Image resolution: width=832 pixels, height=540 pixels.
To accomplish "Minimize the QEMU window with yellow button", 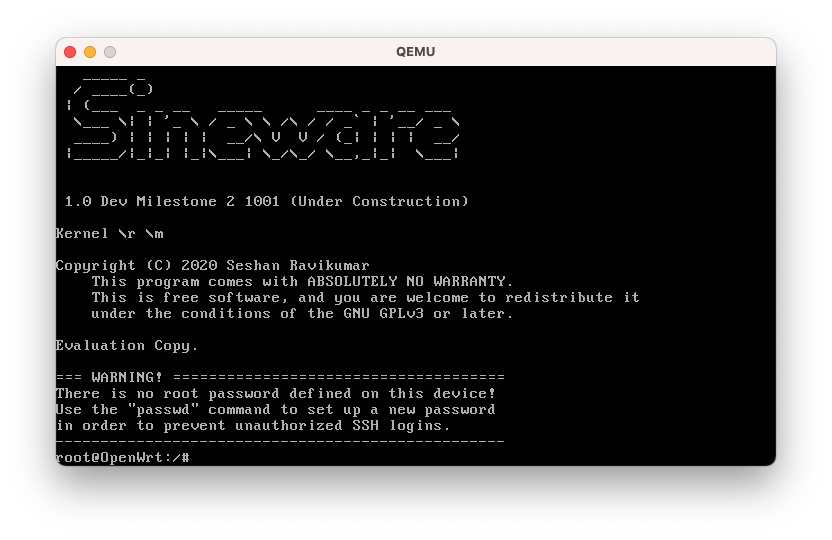I will click(x=90, y=52).
